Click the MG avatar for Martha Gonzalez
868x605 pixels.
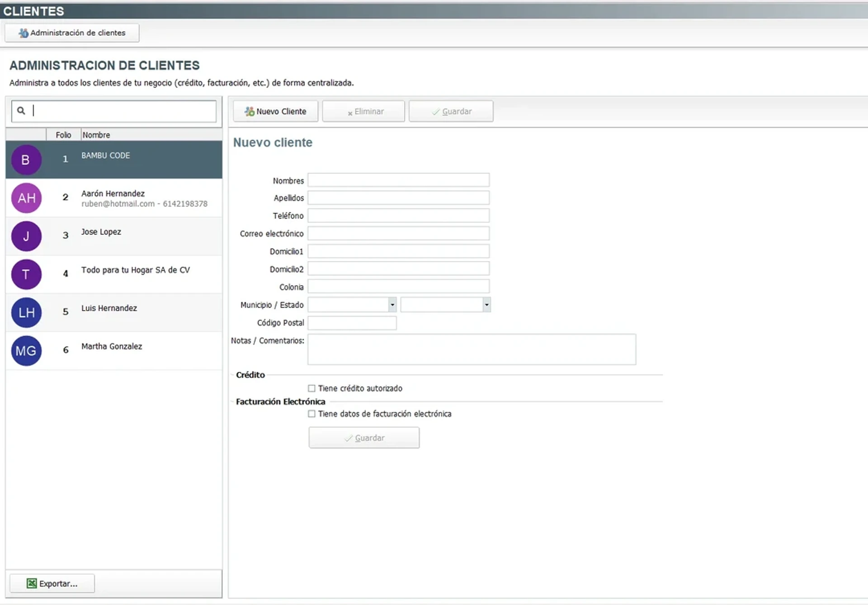click(26, 351)
